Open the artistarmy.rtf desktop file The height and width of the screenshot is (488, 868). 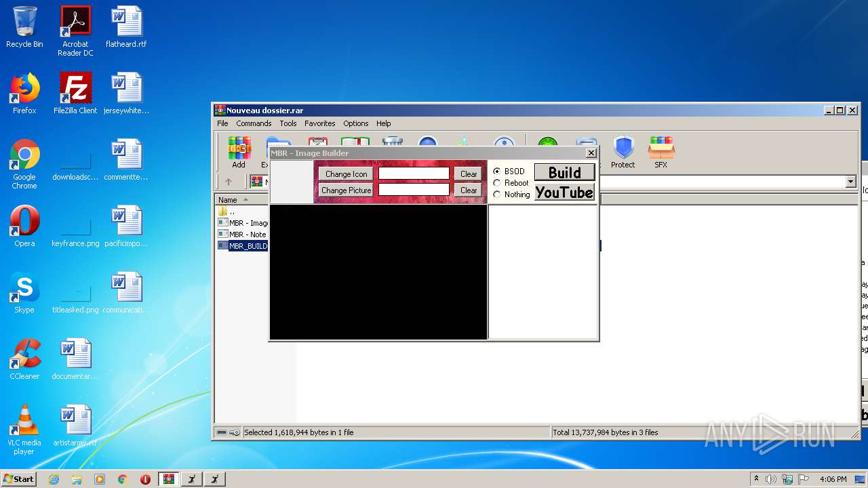75,426
